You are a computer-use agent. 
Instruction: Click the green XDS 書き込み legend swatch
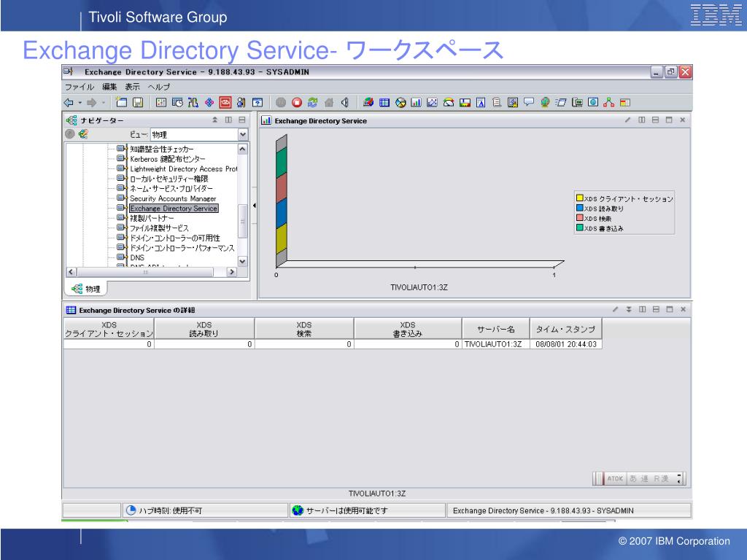[x=580, y=228]
